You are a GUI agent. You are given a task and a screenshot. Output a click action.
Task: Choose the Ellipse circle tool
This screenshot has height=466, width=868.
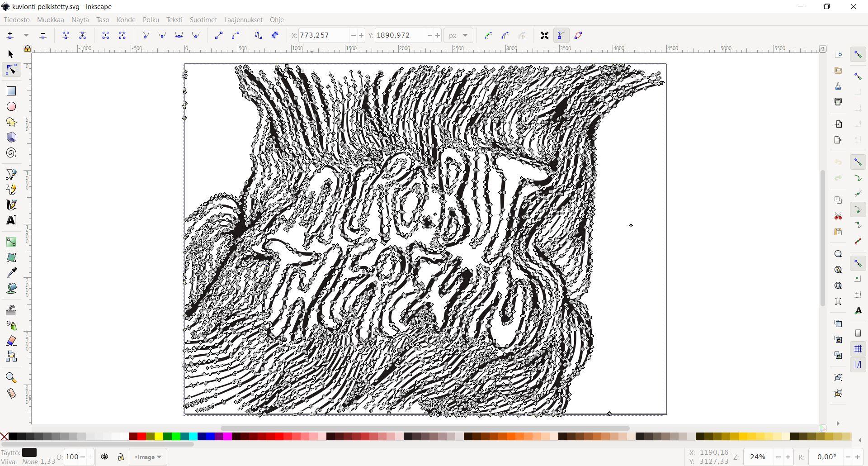click(x=11, y=106)
